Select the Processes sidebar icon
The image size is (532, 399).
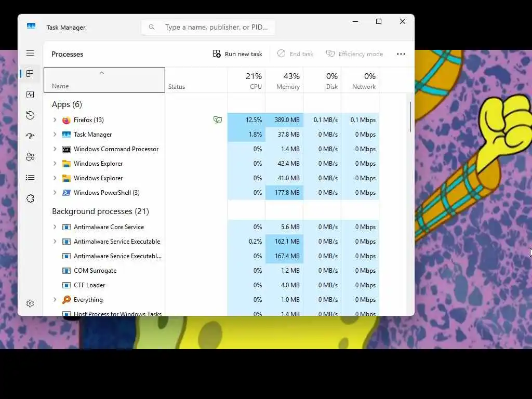tap(30, 74)
